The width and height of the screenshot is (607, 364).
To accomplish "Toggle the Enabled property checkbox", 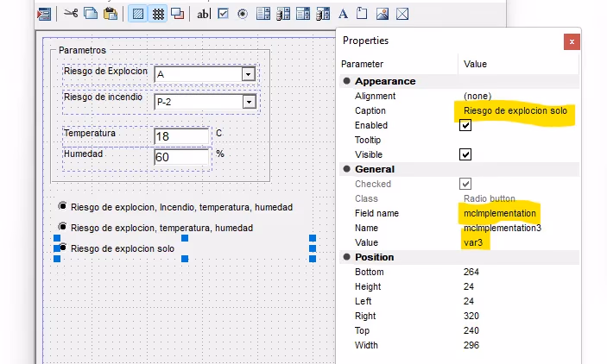I will tap(465, 125).
